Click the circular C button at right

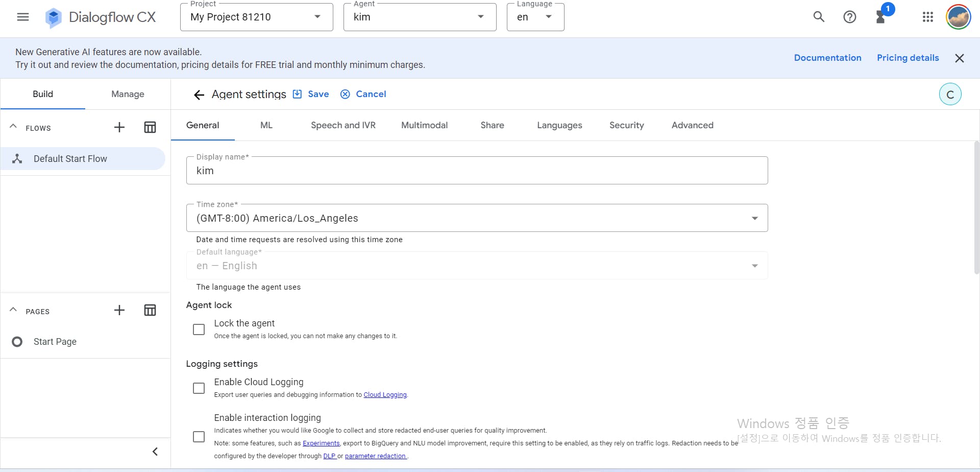click(x=950, y=94)
